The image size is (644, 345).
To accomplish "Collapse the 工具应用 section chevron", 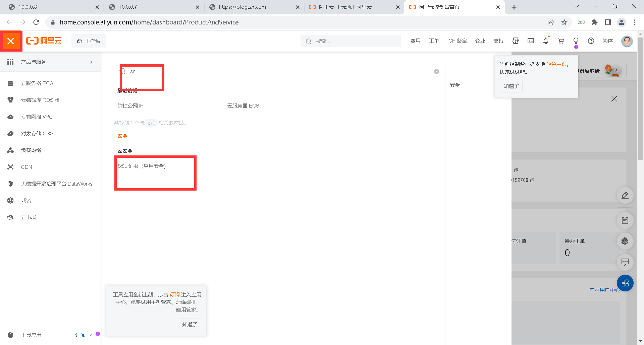I will (x=91, y=335).
